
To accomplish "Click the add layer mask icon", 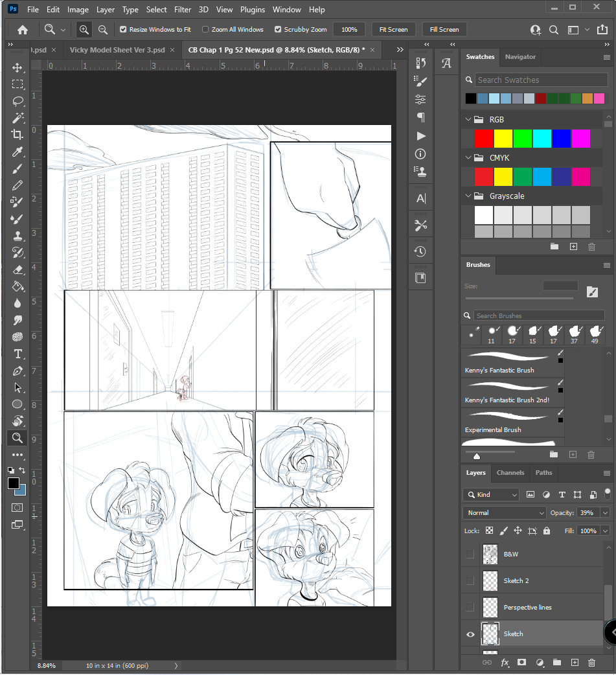I will click(x=521, y=662).
